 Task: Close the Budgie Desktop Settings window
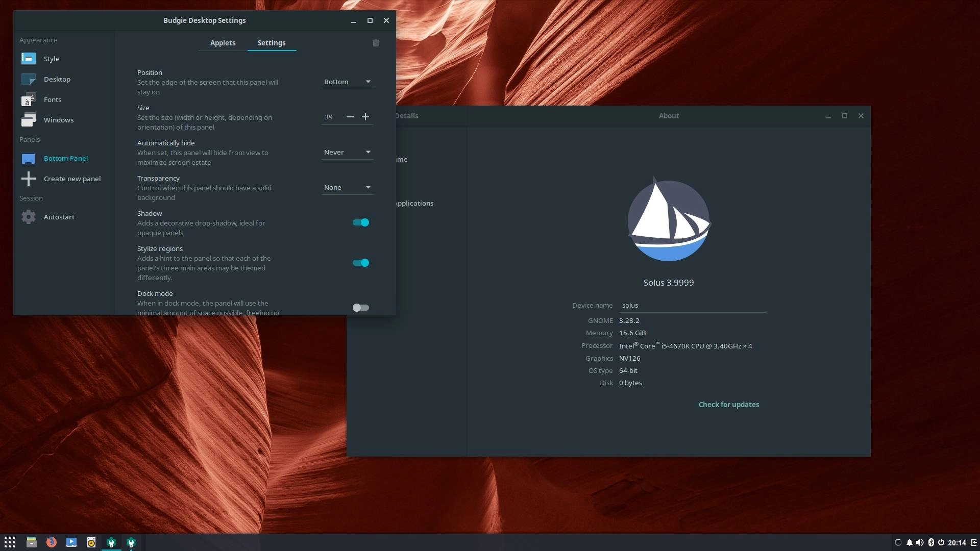click(386, 20)
